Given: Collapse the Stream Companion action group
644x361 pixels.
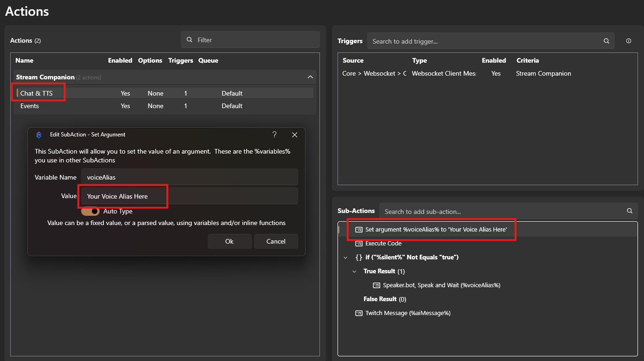Looking at the screenshot, I should click(310, 77).
